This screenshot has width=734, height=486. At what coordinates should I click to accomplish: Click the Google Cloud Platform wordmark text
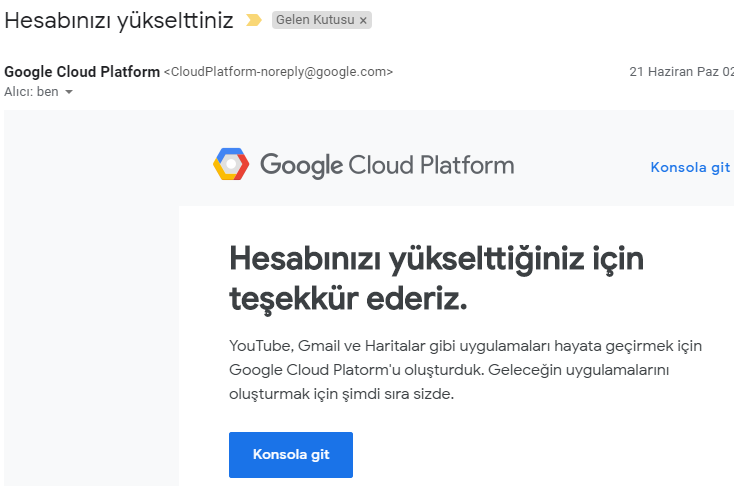pos(387,165)
